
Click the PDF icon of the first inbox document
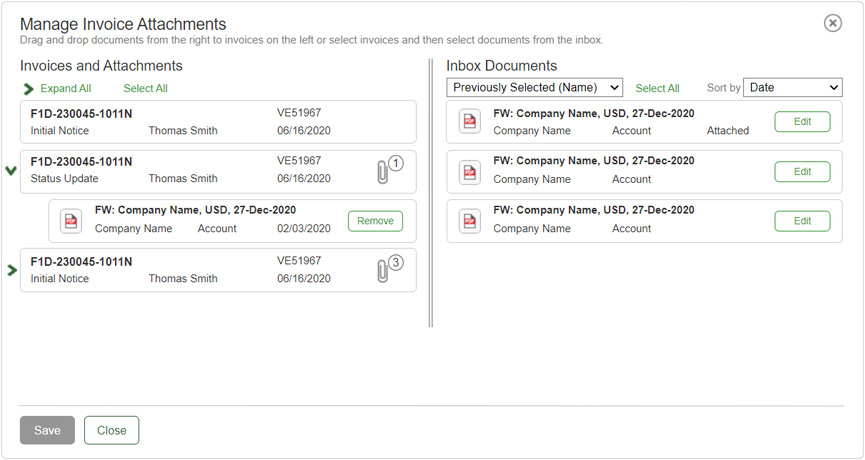click(469, 122)
